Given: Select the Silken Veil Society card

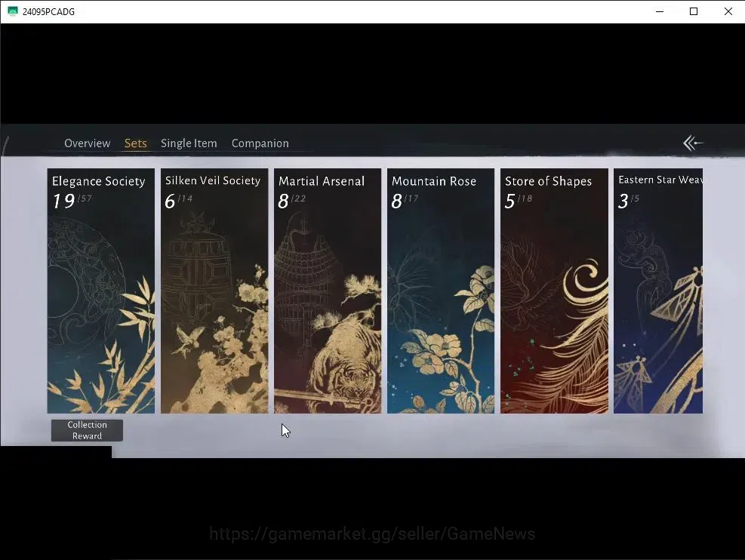Looking at the screenshot, I should tap(214, 291).
